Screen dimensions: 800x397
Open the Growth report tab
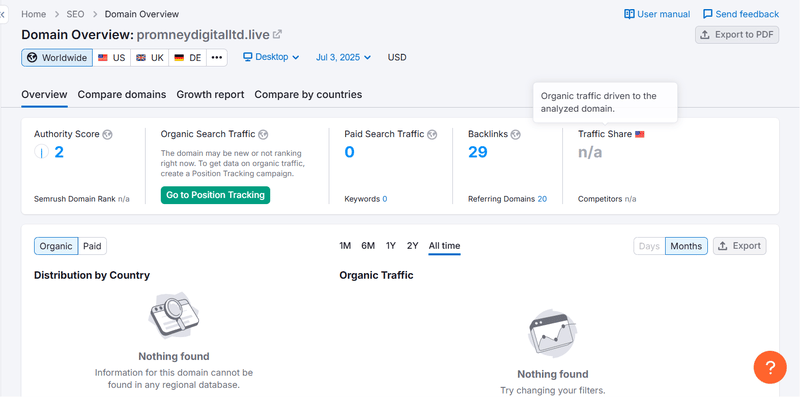pos(210,94)
